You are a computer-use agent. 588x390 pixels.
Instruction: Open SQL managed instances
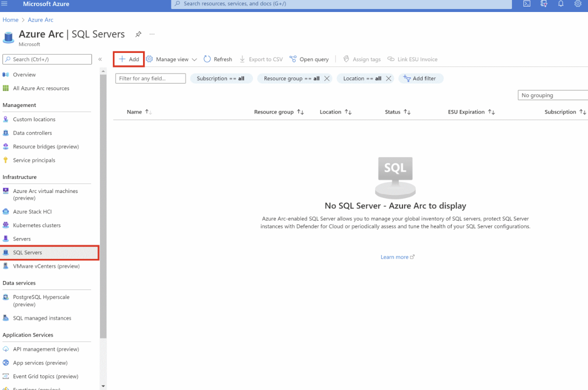(42, 318)
